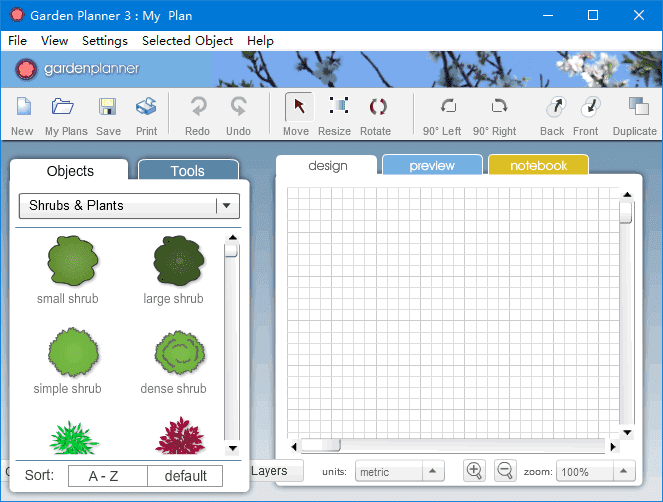The image size is (663, 502).
Task: Switch to the preview tab
Action: [432, 165]
